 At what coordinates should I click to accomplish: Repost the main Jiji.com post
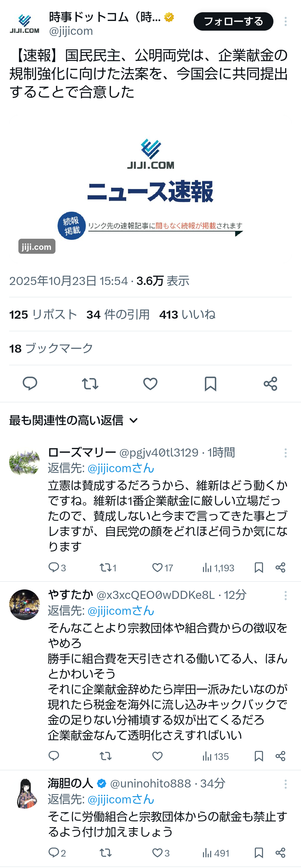tap(90, 384)
